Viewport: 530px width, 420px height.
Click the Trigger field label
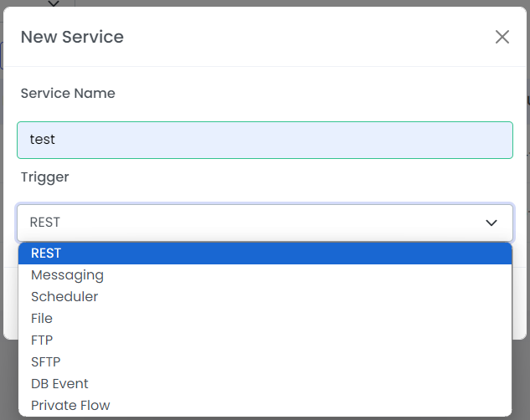coord(45,177)
